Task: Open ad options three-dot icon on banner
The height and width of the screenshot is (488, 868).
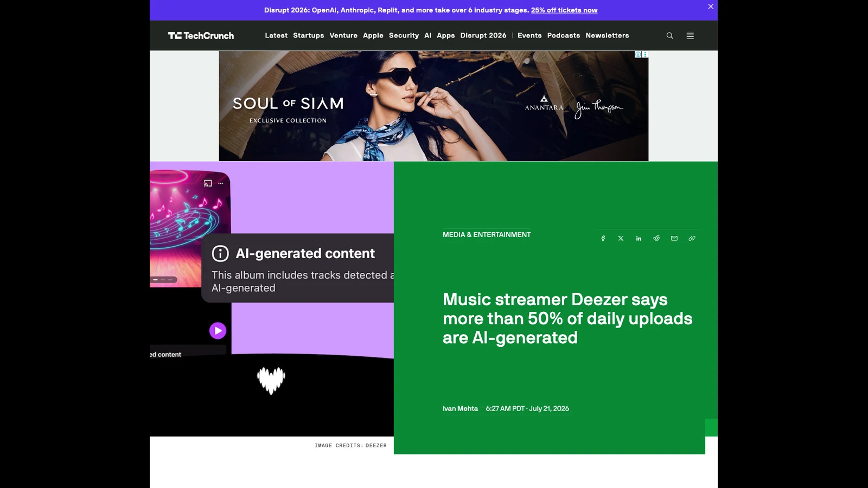Action: click(x=645, y=54)
